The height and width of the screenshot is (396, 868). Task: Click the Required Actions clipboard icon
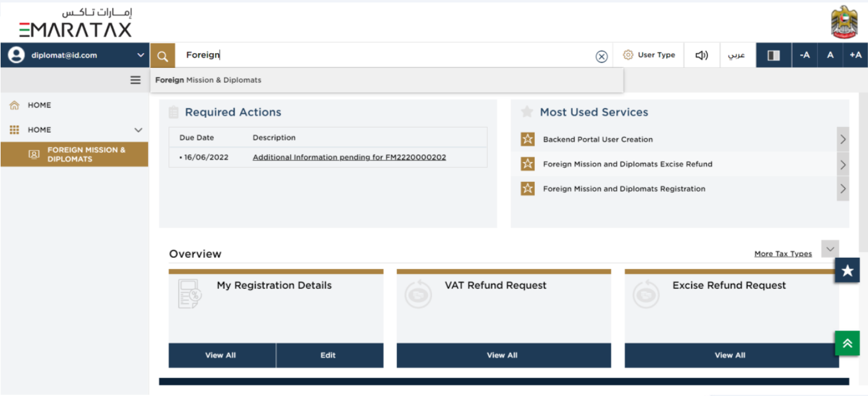(x=173, y=112)
